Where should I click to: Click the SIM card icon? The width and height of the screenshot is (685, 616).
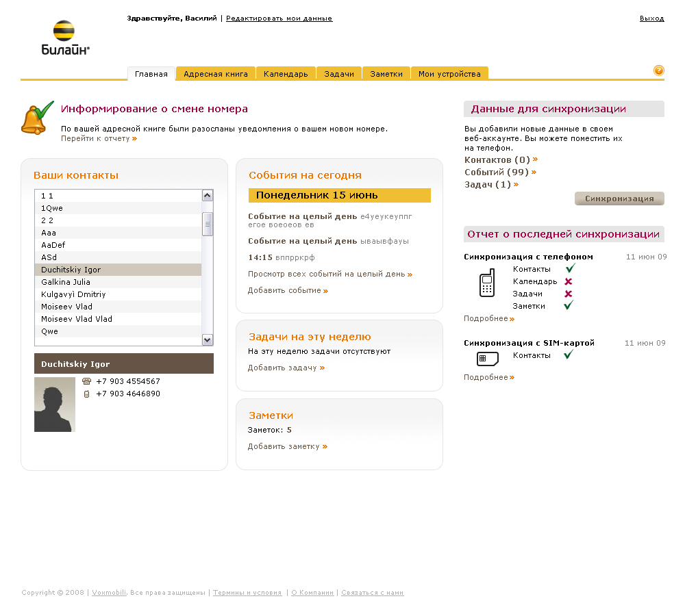pos(488,359)
